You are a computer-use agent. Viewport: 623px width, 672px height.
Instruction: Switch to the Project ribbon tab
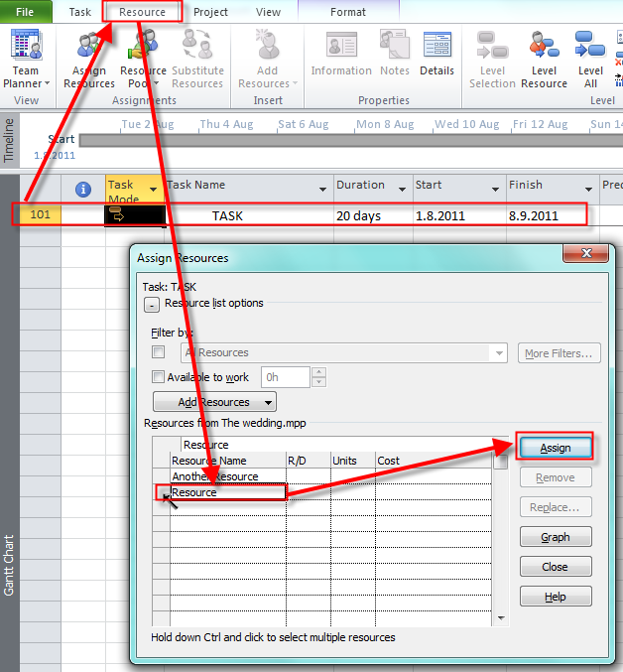pyautogui.click(x=210, y=12)
